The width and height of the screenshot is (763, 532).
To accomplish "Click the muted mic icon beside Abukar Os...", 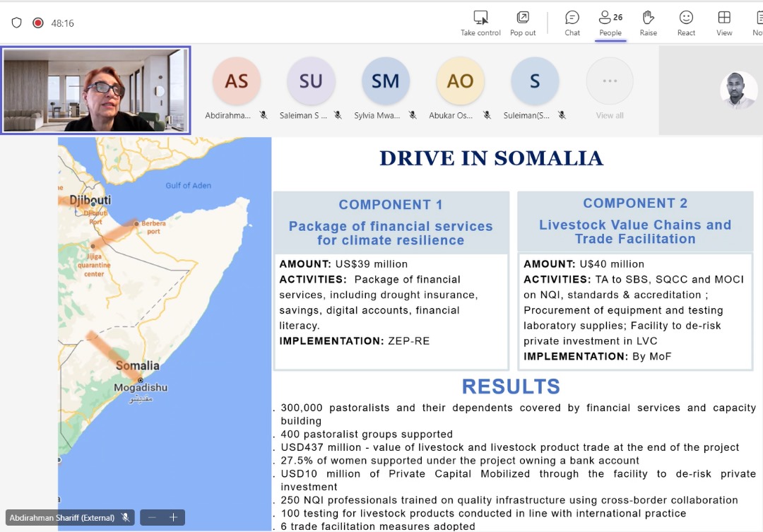I will (x=487, y=115).
